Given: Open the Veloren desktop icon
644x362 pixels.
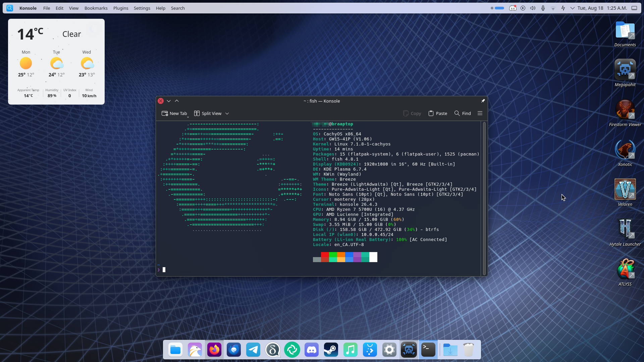Looking at the screenshot, I should pos(625,193).
